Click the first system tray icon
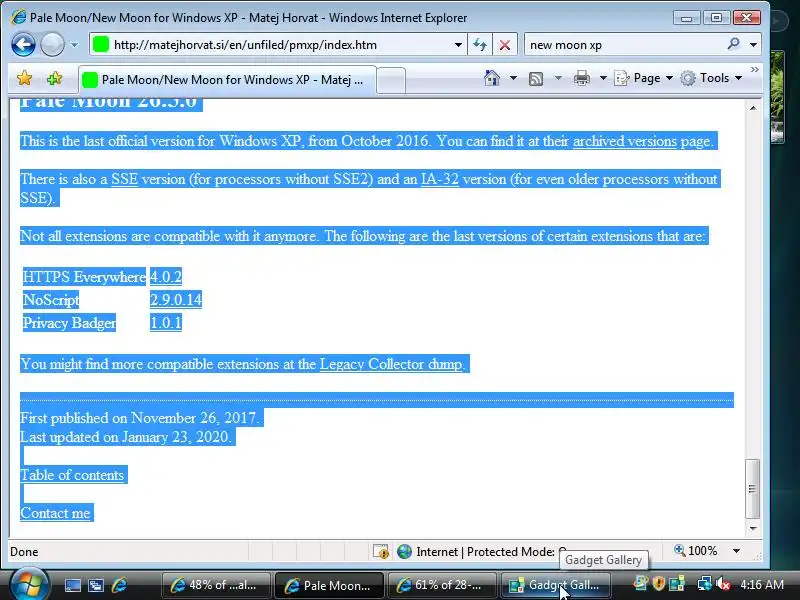 640,584
